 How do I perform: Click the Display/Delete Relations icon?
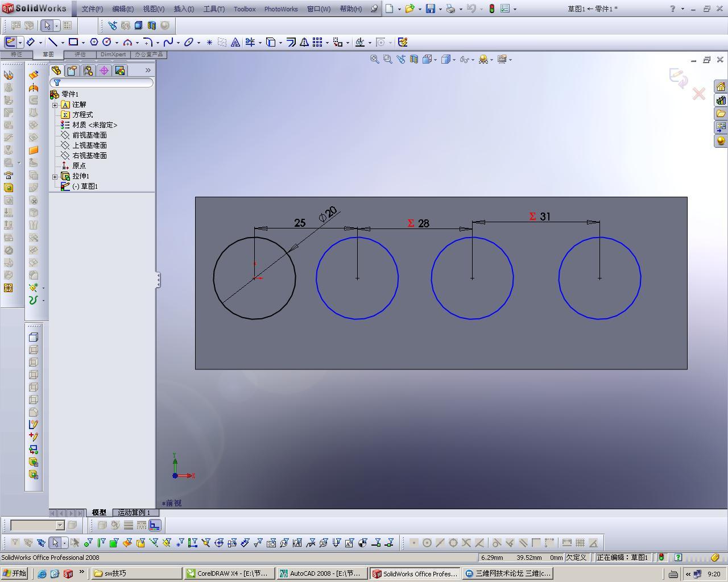click(x=359, y=42)
